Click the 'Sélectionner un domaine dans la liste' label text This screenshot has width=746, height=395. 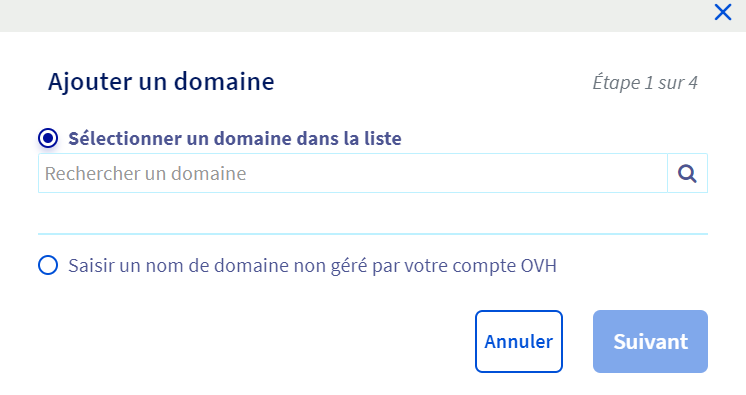[235, 138]
